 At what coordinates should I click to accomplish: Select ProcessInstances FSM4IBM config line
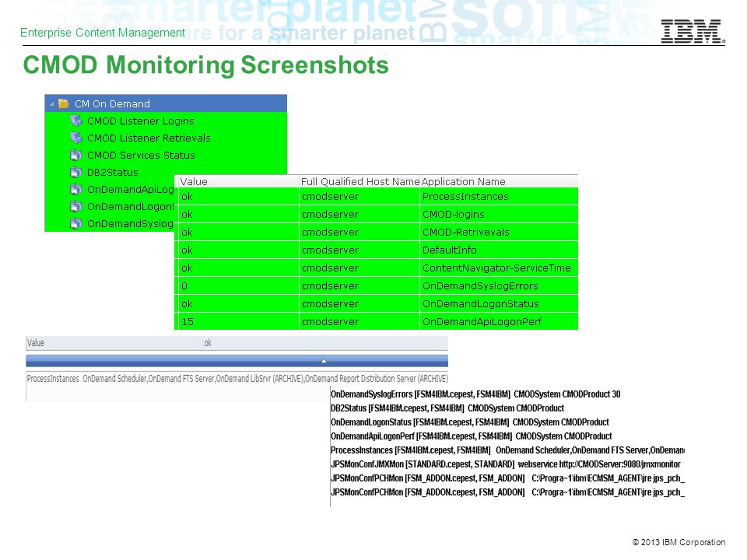[507, 450]
